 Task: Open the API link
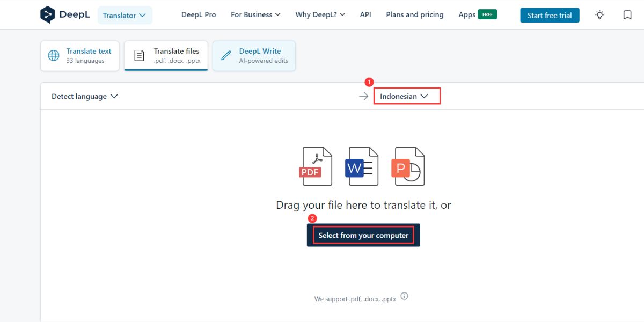365,14
